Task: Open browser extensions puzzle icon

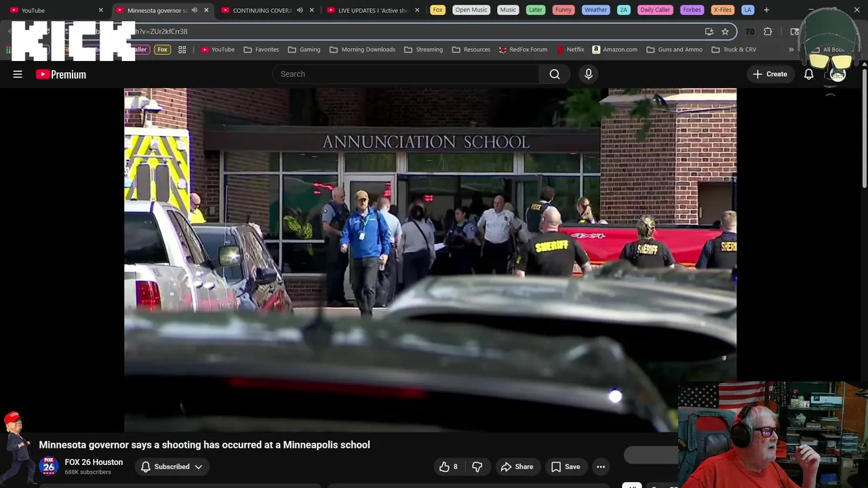Action: pyautogui.click(x=768, y=31)
